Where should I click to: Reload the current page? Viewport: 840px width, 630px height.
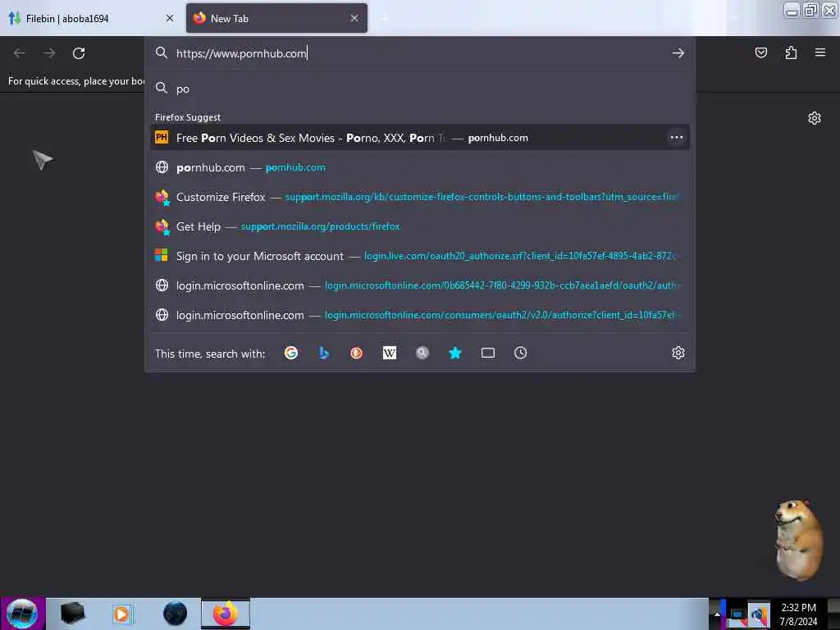coord(79,53)
